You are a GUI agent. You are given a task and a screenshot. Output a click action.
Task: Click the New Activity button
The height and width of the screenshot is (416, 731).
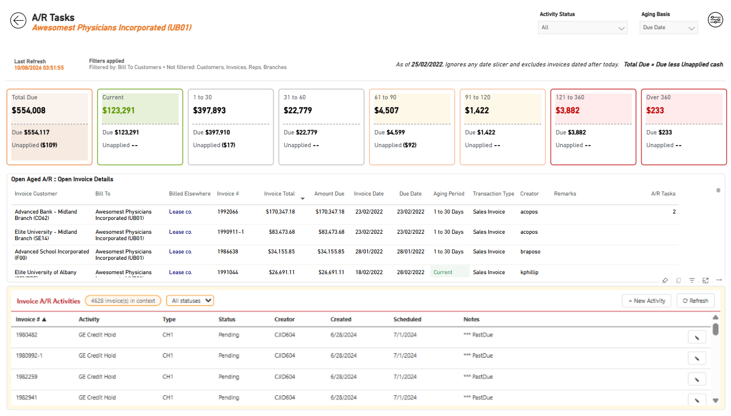pyautogui.click(x=647, y=301)
